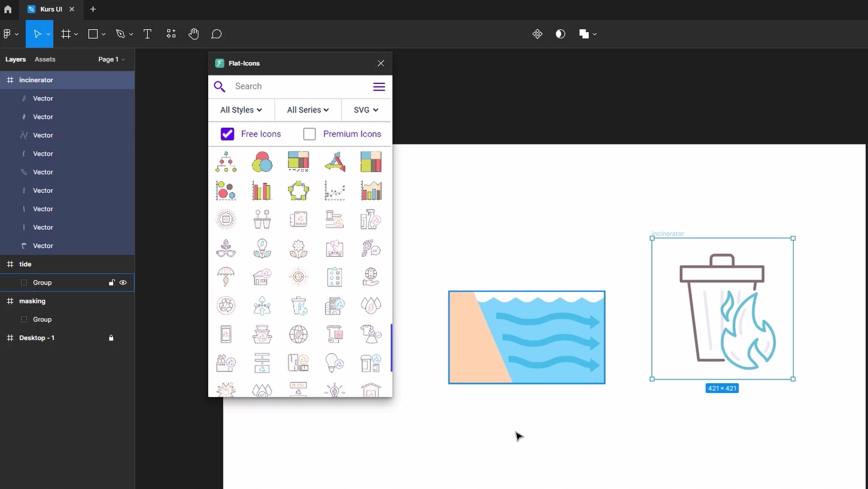The width and height of the screenshot is (868, 489).
Task: Select the Rectangle shape tool
Action: pyautogui.click(x=93, y=34)
